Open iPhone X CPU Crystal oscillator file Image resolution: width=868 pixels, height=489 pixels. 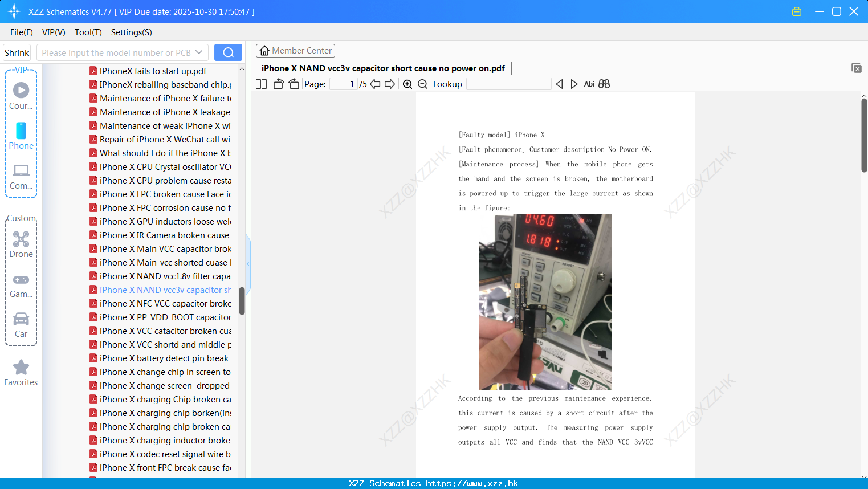[x=160, y=166]
